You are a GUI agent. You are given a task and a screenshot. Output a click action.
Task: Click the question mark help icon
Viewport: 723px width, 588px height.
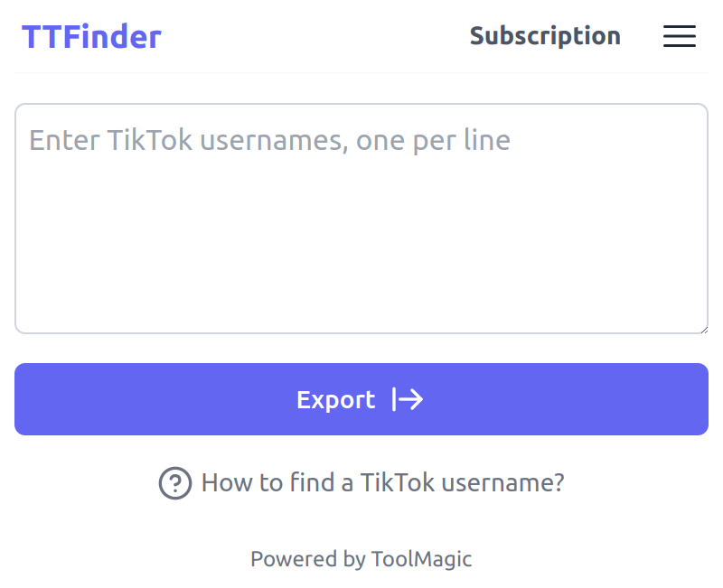(175, 483)
